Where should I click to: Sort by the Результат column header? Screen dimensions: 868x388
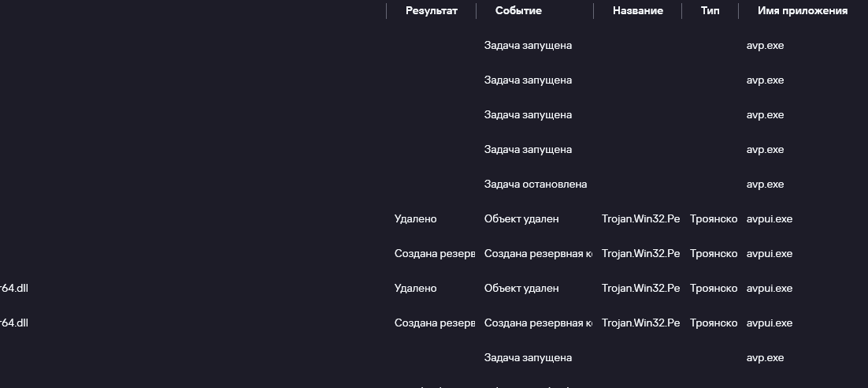pos(431,11)
